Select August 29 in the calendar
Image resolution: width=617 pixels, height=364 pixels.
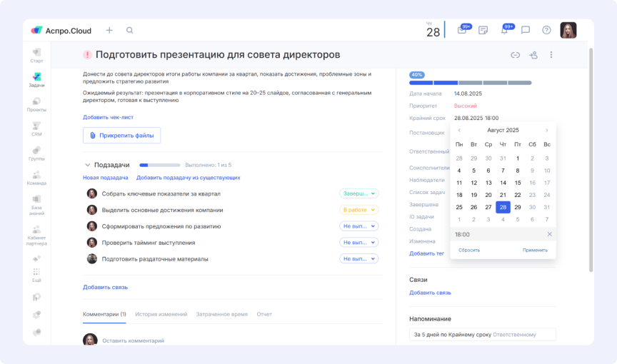point(517,207)
